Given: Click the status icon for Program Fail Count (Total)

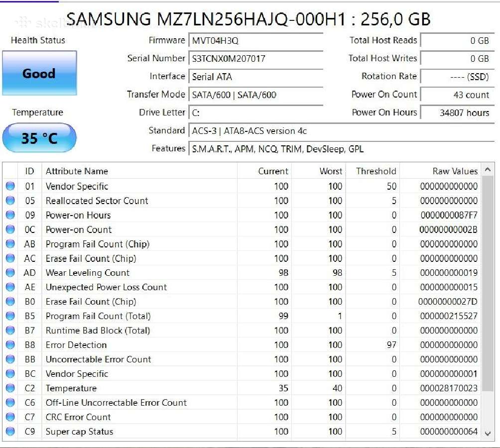Looking at the screenshot, I should 10,316.
